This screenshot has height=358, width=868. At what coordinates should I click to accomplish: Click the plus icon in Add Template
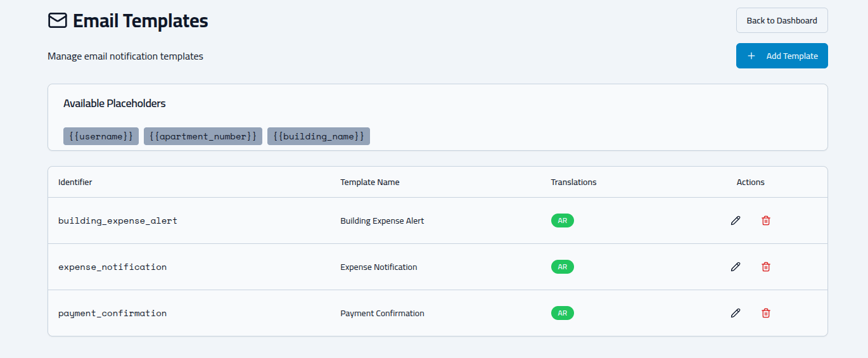[751, 56]
